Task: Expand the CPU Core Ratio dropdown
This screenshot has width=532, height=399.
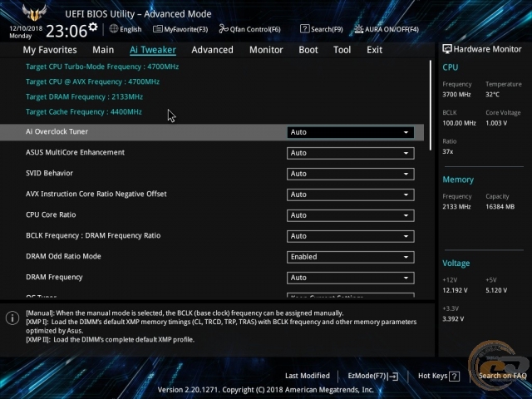Action: pos(350,215)
